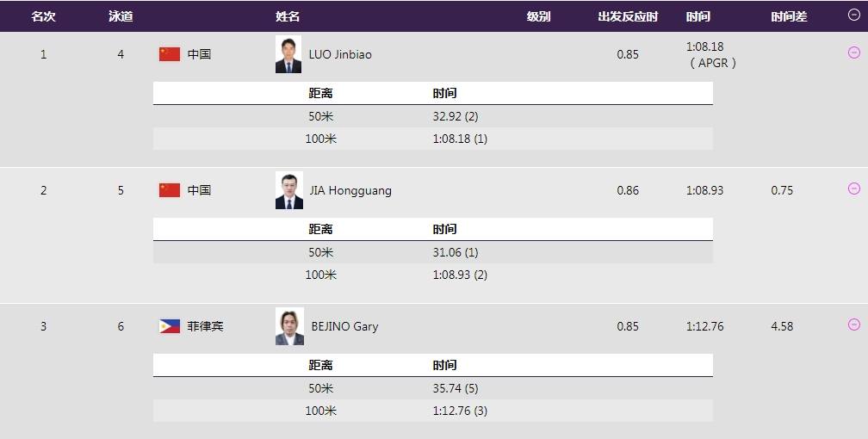Collapse all rows using header minus icon

(853, 15)
